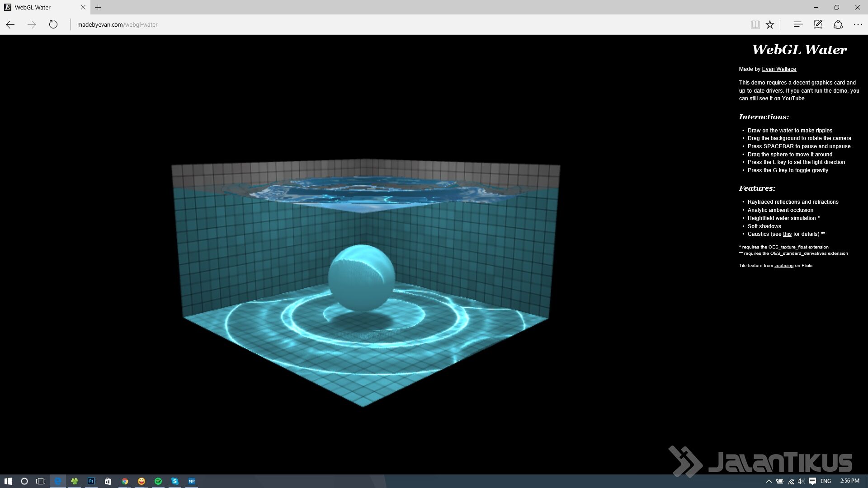Open Task View on the taskbar
868x488 pixels.
41,481
